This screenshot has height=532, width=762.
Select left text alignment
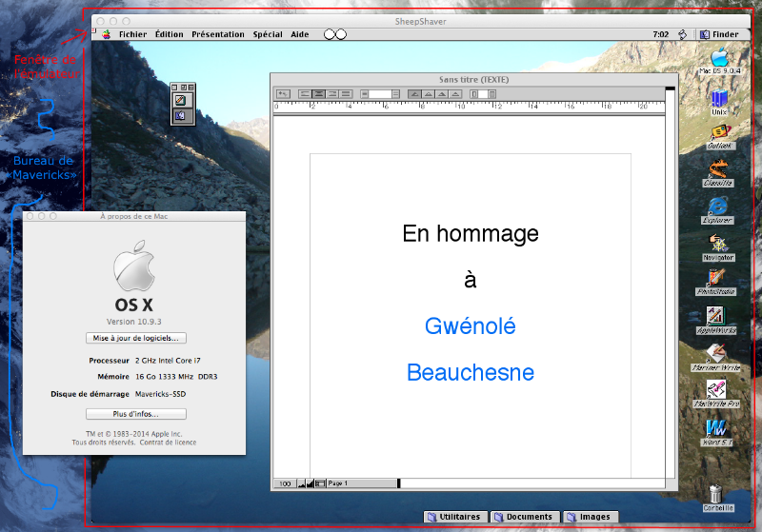(305, 94)
